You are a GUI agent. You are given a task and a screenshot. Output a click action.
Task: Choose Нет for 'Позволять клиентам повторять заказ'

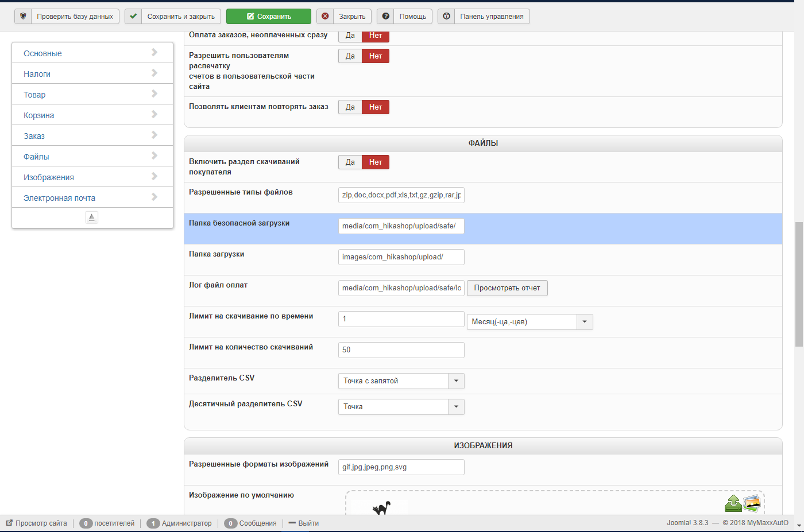[376, 107]
